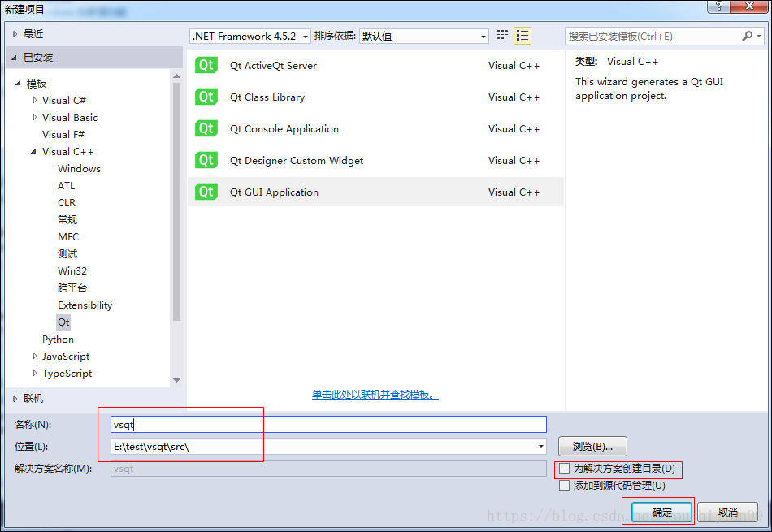Select Qt ActiveQt Server template name

[273, 66]
